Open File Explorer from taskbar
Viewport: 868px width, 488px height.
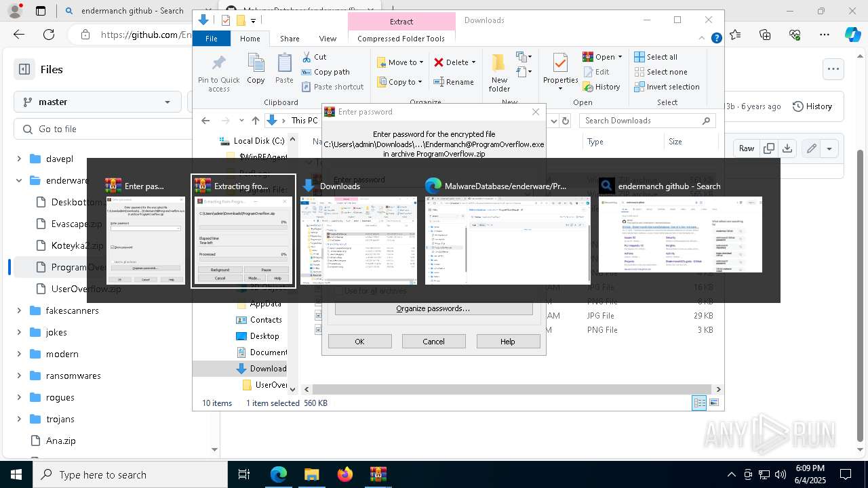(x=312, y=474)
